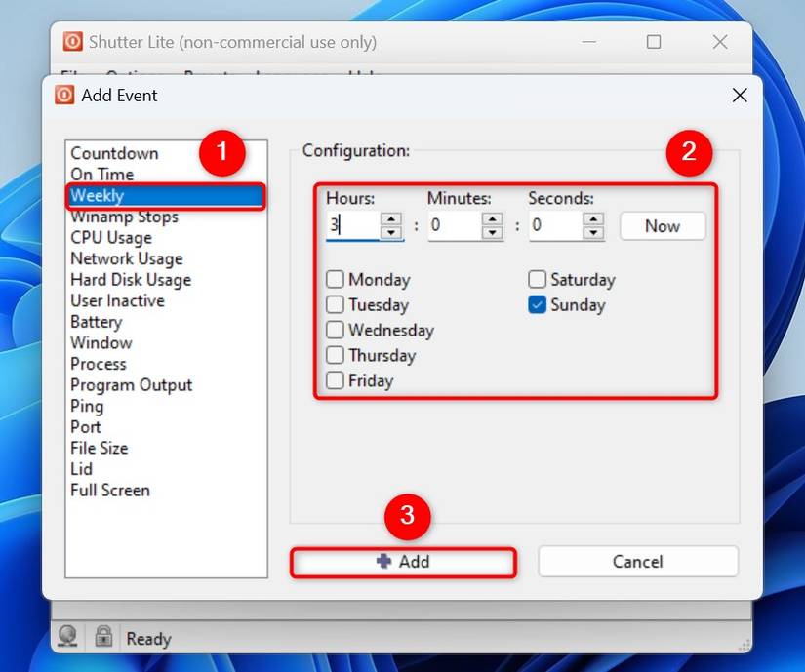Image resolution: width=805 pixels, height=672 pixels.
Task: Increment the Hours value with its up arrow
Action: 393,220
